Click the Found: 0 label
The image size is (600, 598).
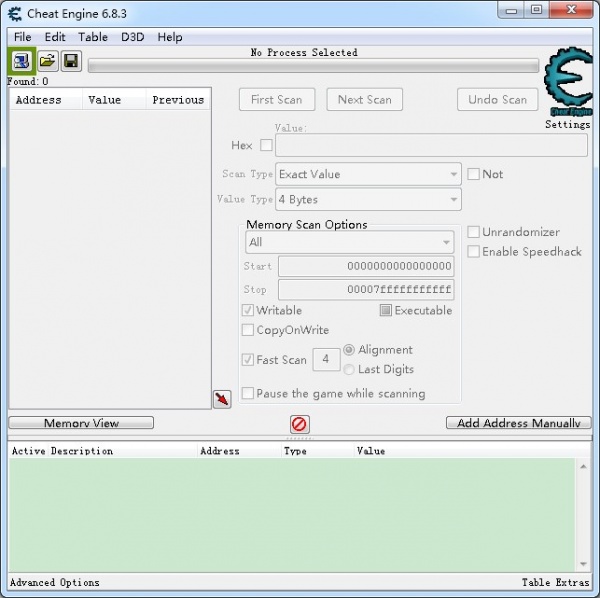[28, 81]
